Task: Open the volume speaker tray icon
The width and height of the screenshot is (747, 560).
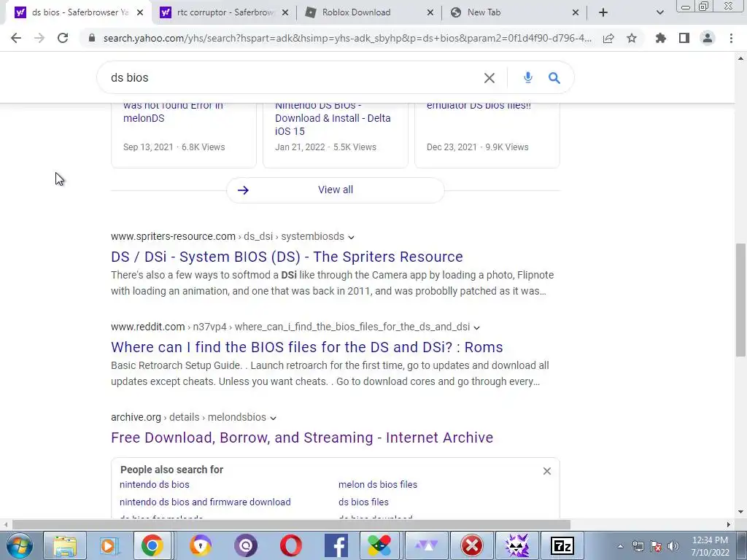Action: click(673, 546)
